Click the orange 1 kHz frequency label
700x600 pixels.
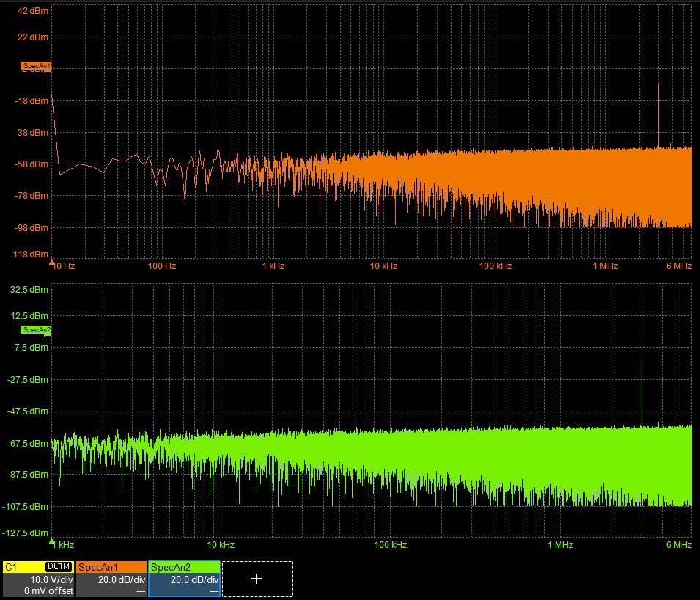(x=273, y=266)
